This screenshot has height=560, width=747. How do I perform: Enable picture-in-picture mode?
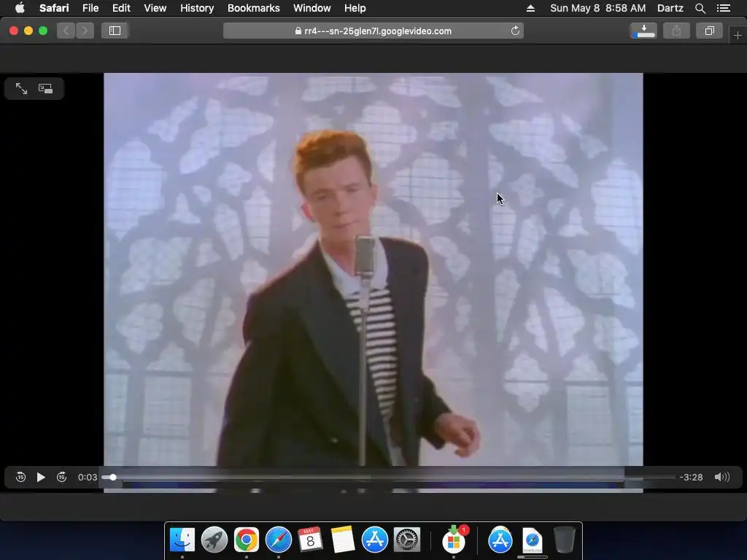click(x=46, y=88)
